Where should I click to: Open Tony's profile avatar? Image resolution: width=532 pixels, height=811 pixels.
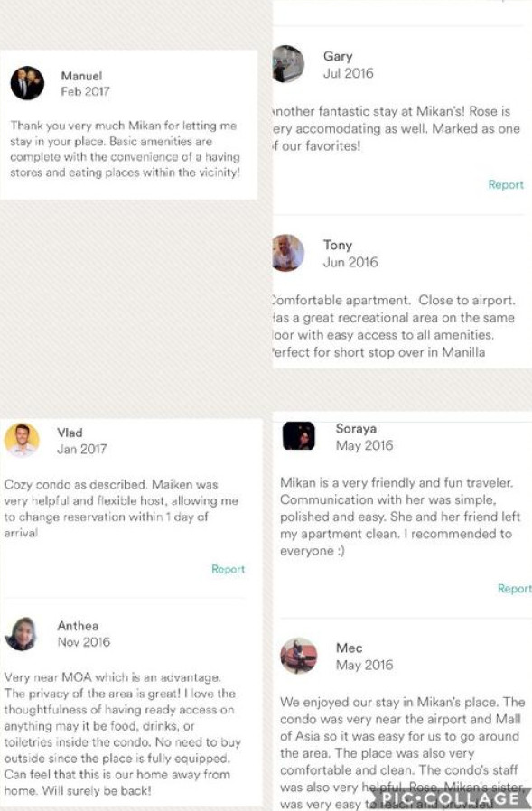point(288,253)
